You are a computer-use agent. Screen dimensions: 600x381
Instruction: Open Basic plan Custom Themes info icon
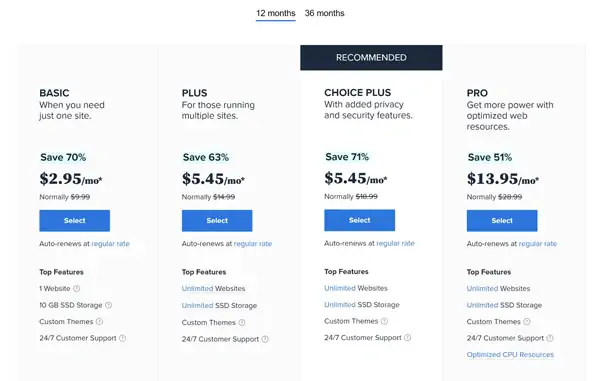99,322
